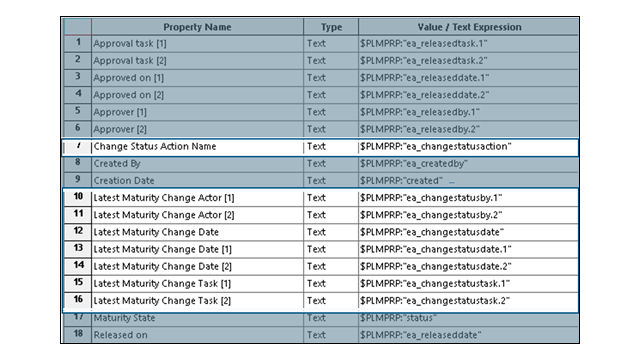The width and height of the screenshot is (640, 360).
Task: Select row header number 18
Action: coord(78,335)
